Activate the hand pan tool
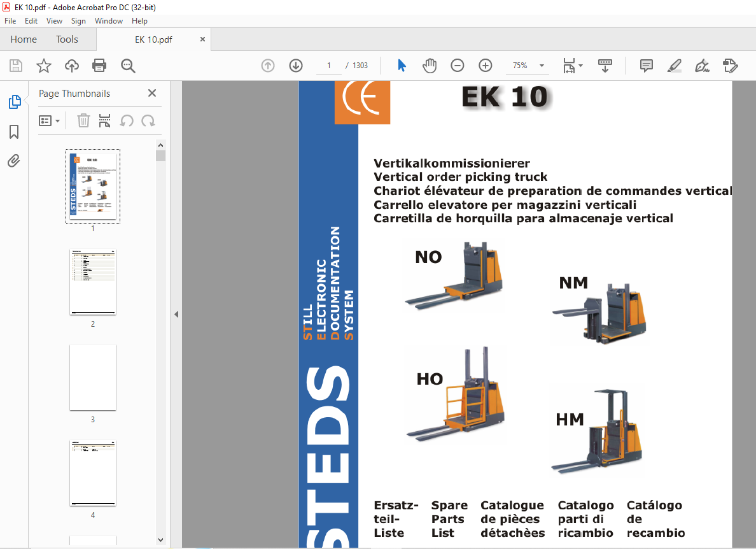Image resolution: width=756 pixels, height=549 pixels. [429, 66]
